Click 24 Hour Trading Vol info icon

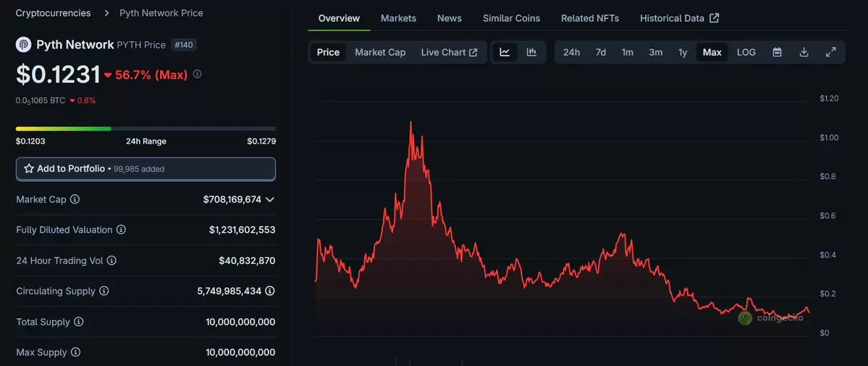[x=111, y=260]
